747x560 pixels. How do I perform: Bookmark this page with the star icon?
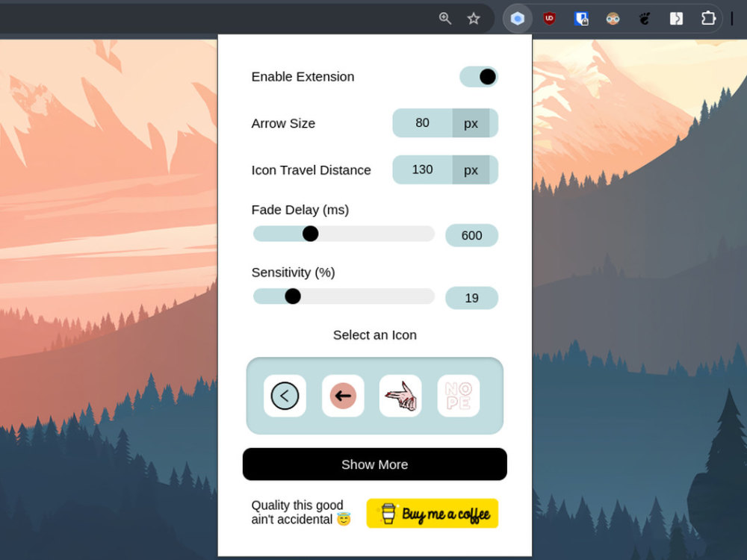(474, 19)
